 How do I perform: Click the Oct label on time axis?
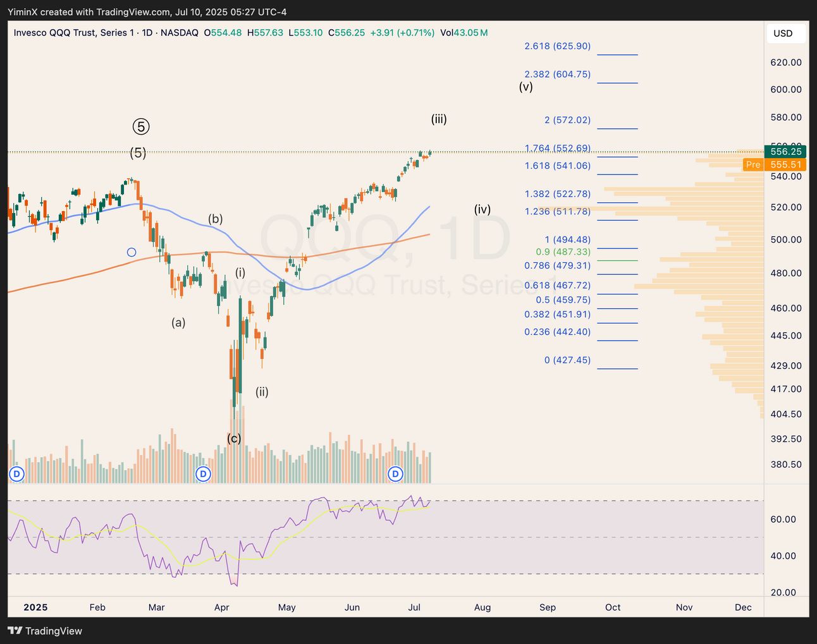pos(613,607)
